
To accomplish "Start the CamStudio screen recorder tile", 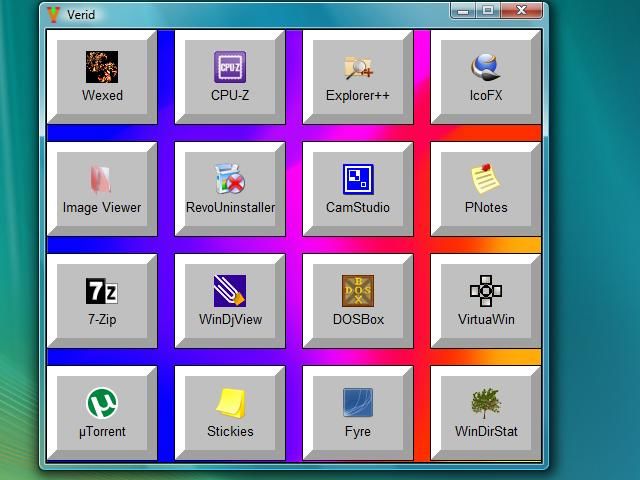I will [x=358, y=189].
